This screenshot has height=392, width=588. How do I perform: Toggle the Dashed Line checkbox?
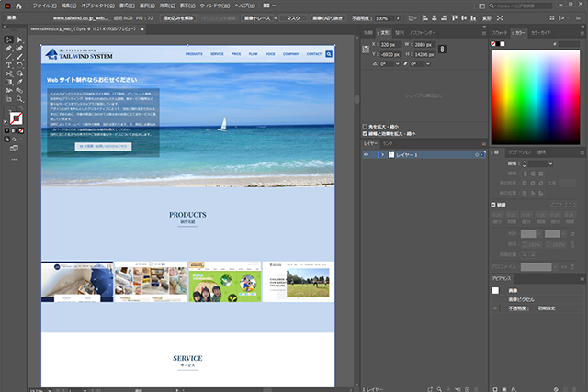click(493, 205)
